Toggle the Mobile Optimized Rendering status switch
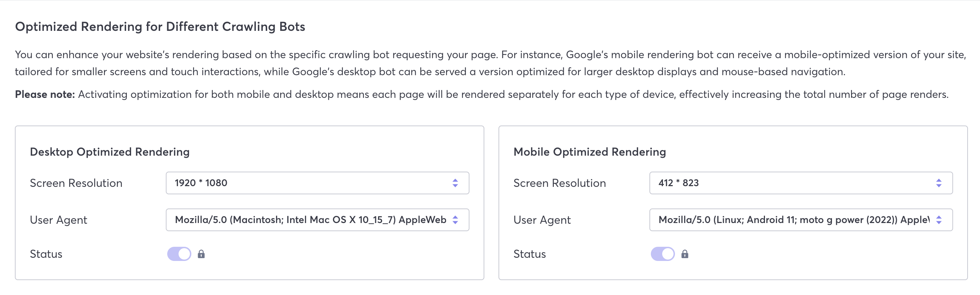The height and width of the screenshot is (295, 980). [663, 254]
